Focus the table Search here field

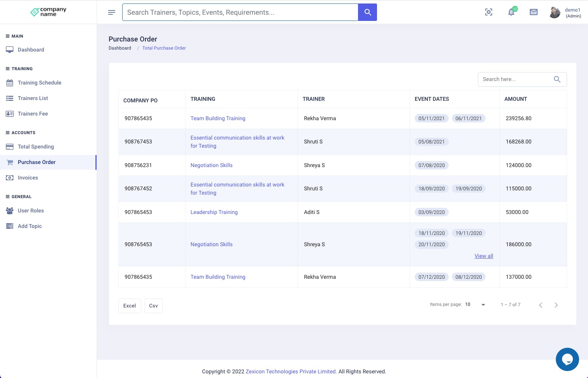(522, 79)
